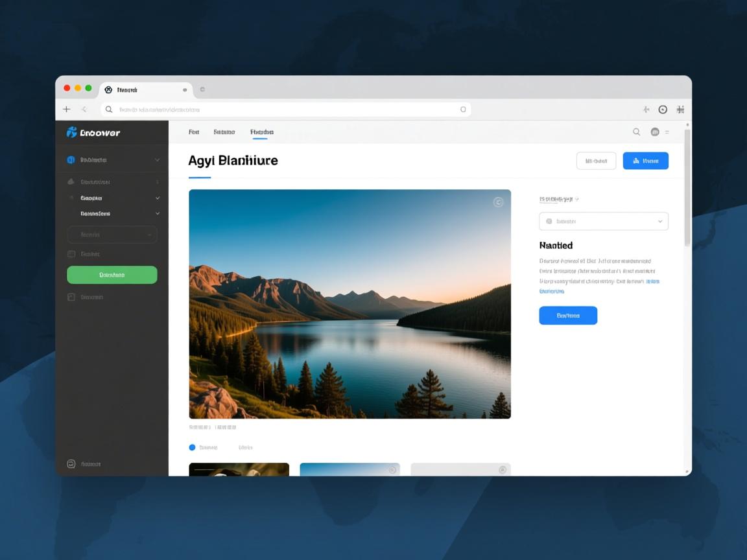
Task: Click the plus icon left of the address bar
Action: point(66,110)
